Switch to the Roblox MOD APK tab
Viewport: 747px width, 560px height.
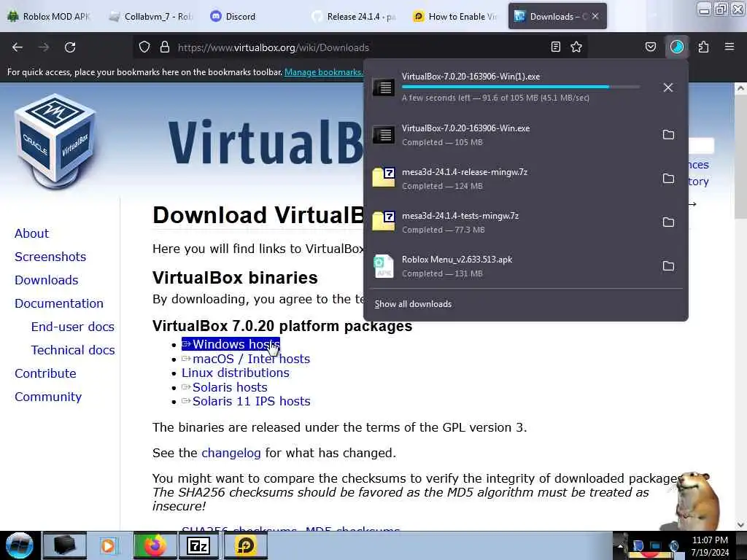50,17
